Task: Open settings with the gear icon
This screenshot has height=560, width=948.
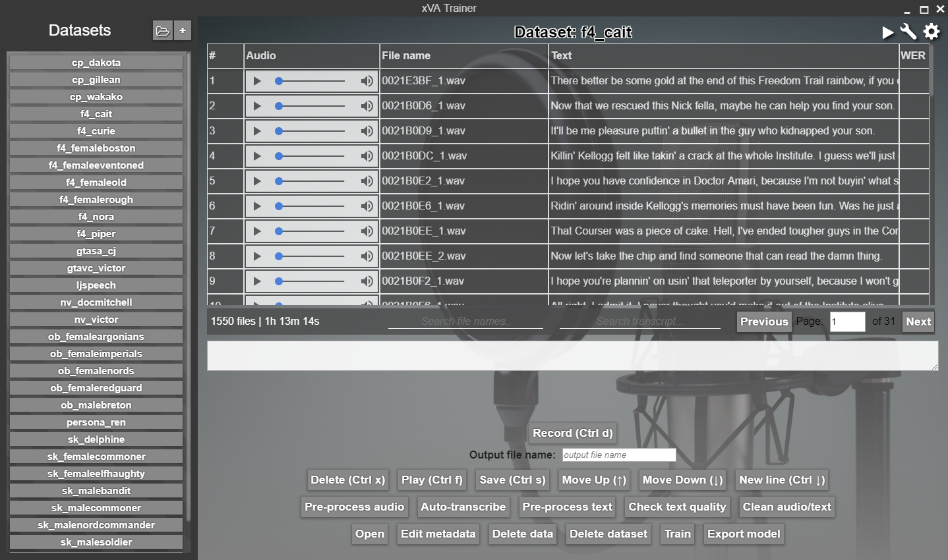Action: coord(931,32)
